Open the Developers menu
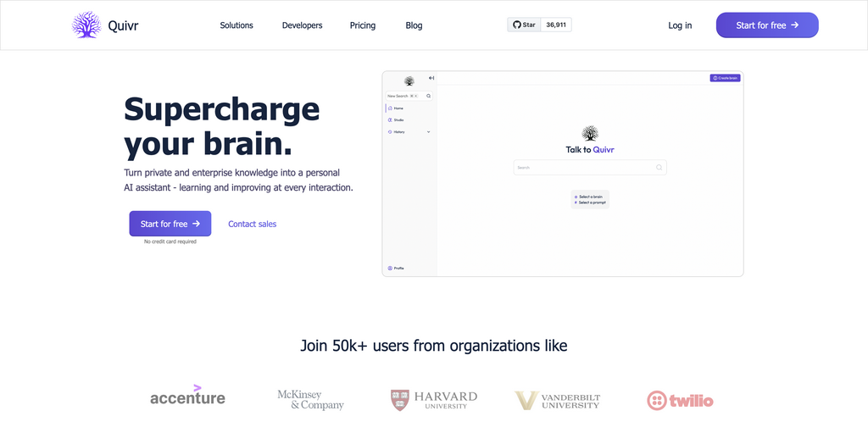 click(303, 25)
